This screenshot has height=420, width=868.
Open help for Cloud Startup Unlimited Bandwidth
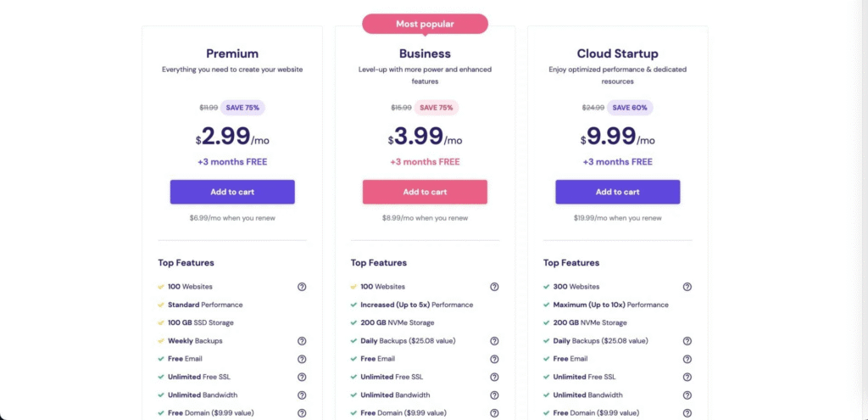pos(687,395)
